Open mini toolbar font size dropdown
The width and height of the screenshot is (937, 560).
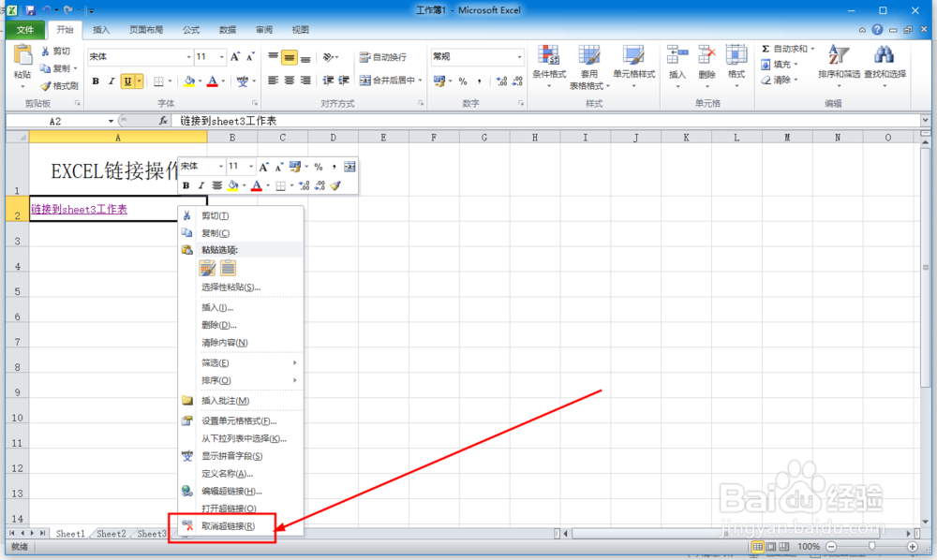coord(251,167)
